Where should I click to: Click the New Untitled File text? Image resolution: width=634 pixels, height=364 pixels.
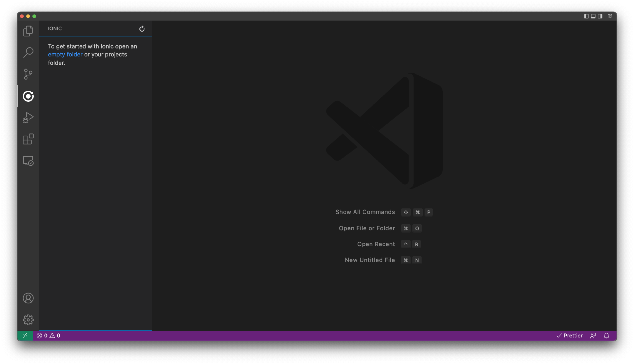tap(370, 260)
